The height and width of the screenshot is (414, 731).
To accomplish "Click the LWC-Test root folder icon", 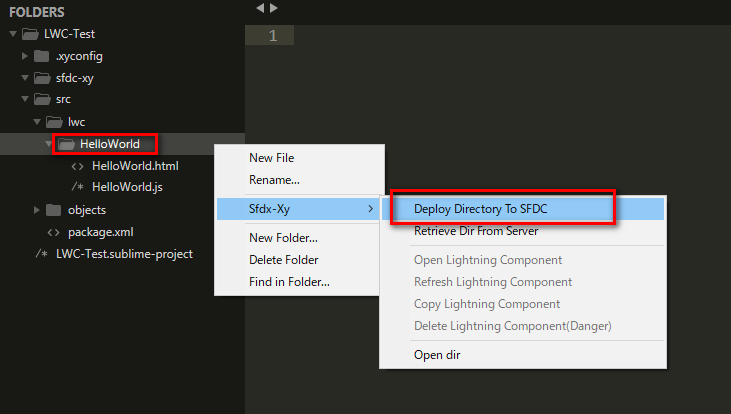I will click(30, 34).
